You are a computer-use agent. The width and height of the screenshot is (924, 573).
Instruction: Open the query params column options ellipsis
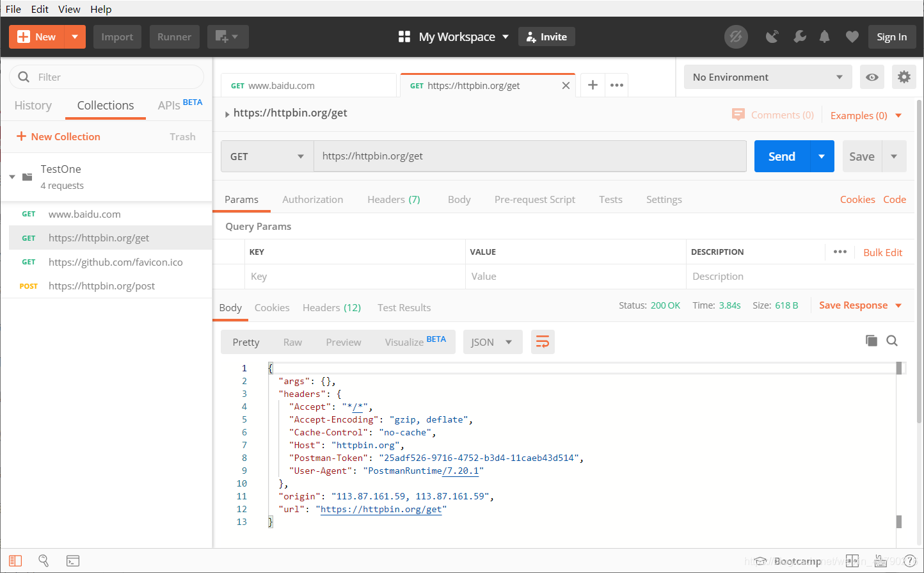[x=840, y=252]
